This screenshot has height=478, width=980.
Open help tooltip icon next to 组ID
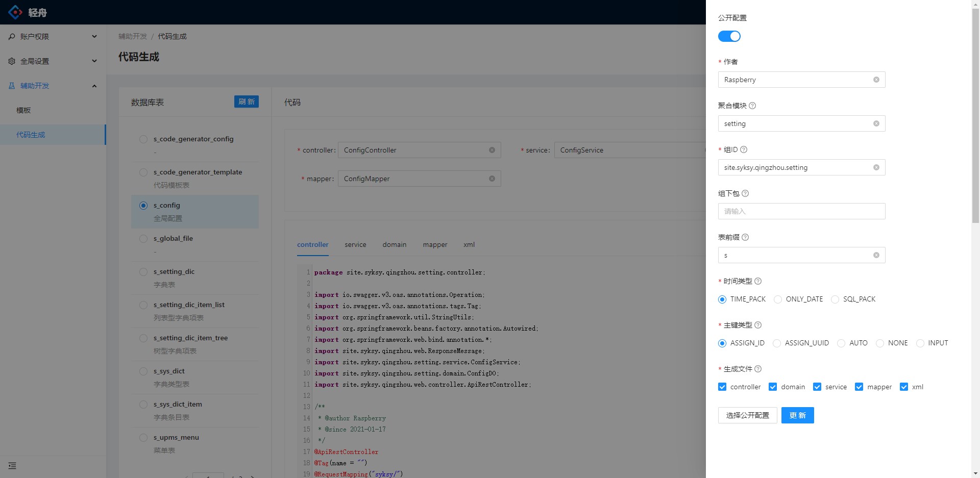pos(744,149)
